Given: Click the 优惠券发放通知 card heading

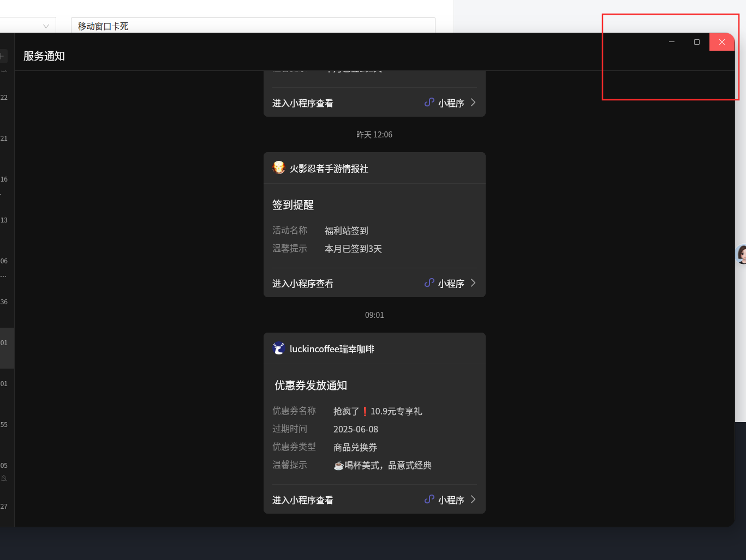Looking at the screenshot, I should click(311, 386).
